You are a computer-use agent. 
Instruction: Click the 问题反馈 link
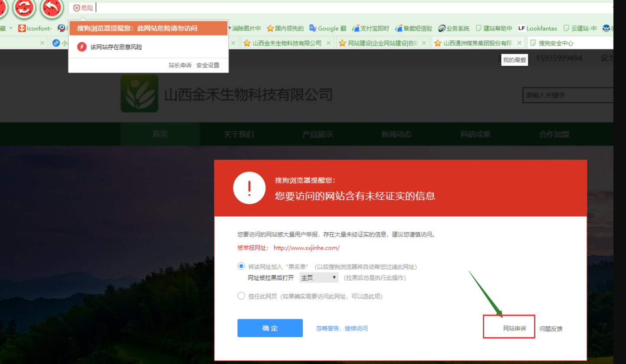coord(551,328)
